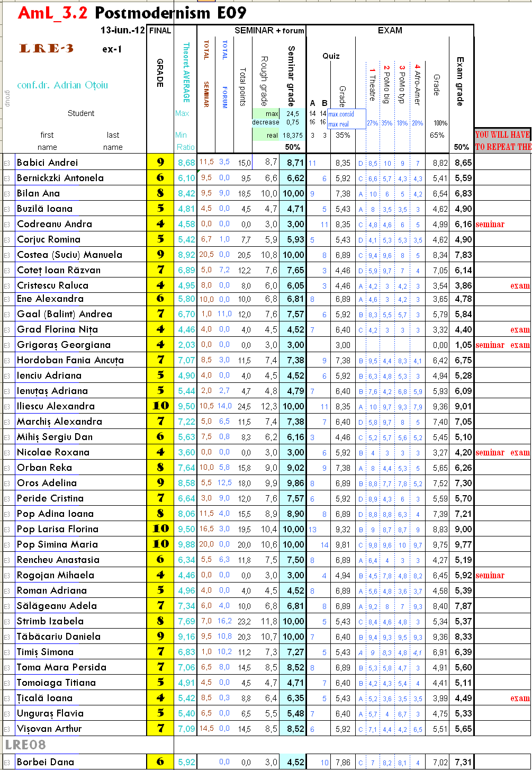Select average 9,50 in Iliescu Alexandra's row
This screenshot has width=532, height=770.
pos(186,406)
